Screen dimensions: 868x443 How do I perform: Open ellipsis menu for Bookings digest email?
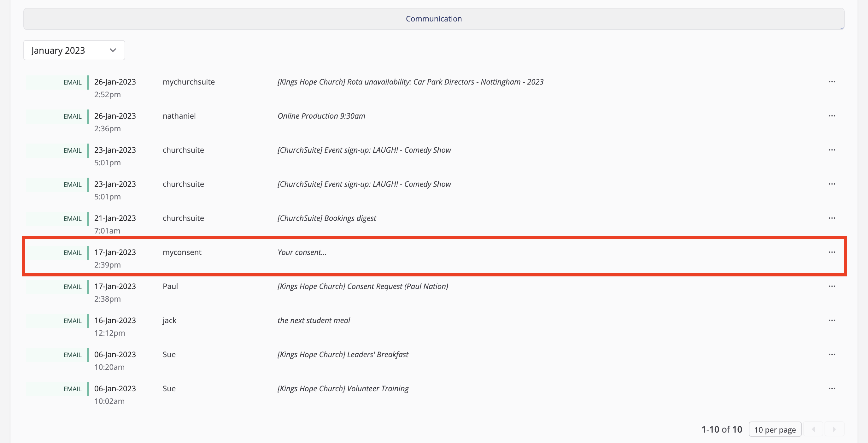click(832, 218)
